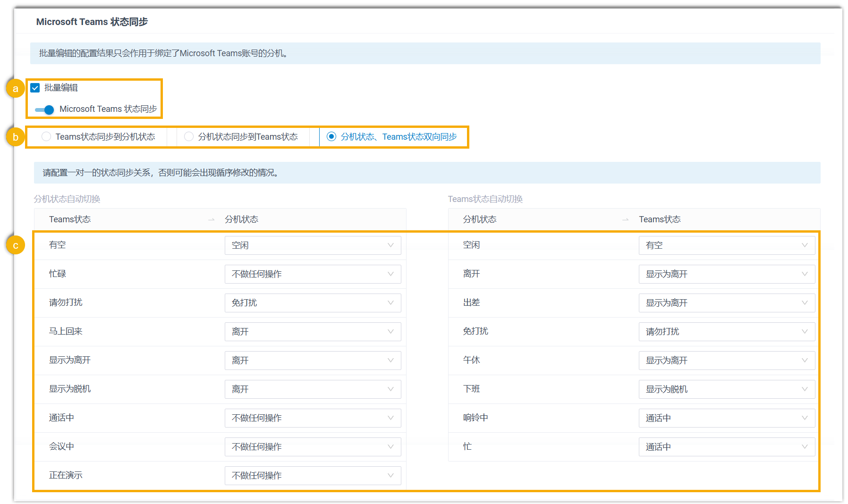Uncheck the 批量编辑 checkbox

click(35, 88)
